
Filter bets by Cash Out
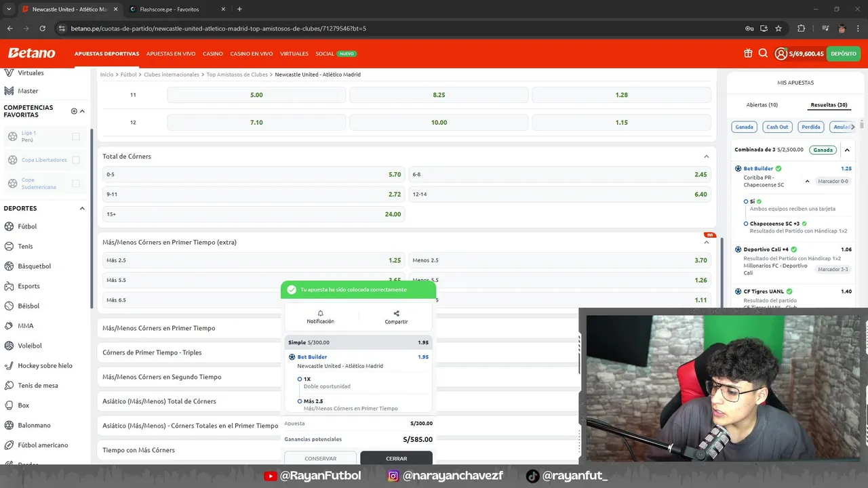(777, 127)
